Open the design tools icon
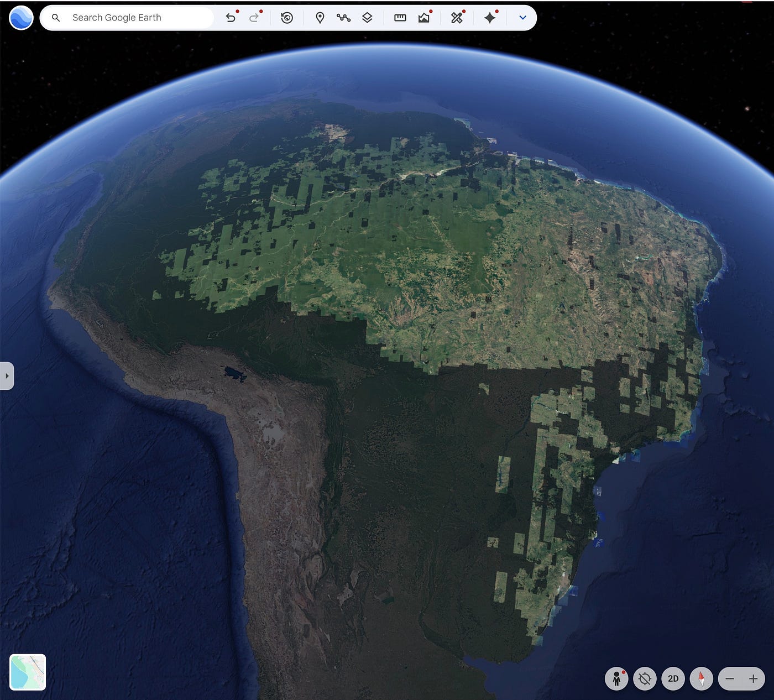This screenshot has height=700, width=774. tap(457, 18)
